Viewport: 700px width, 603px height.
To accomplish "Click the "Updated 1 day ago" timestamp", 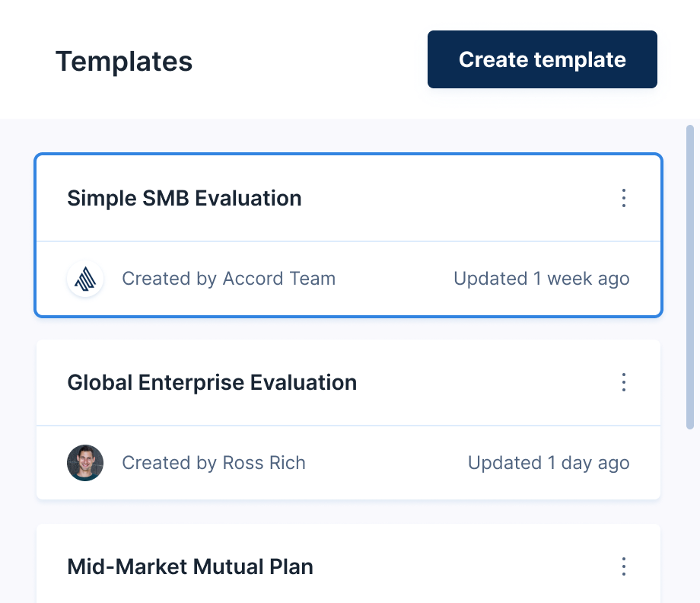I will (548, 463).
